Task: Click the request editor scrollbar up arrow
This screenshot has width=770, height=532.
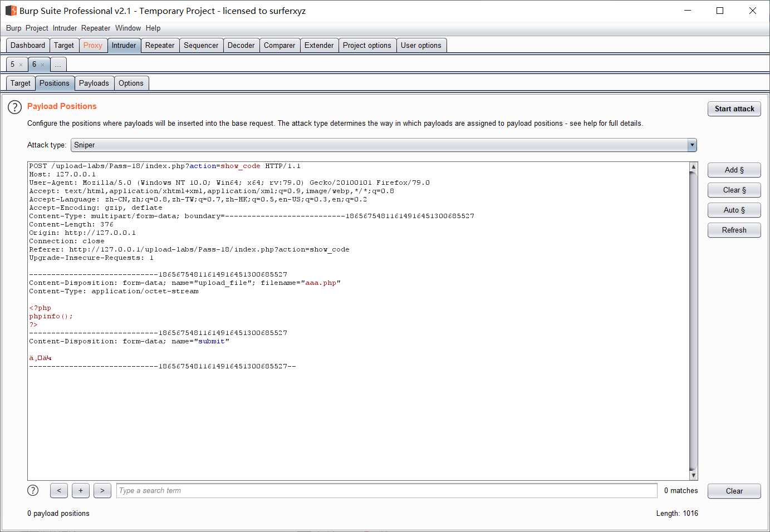Action: tap(693, 166)
